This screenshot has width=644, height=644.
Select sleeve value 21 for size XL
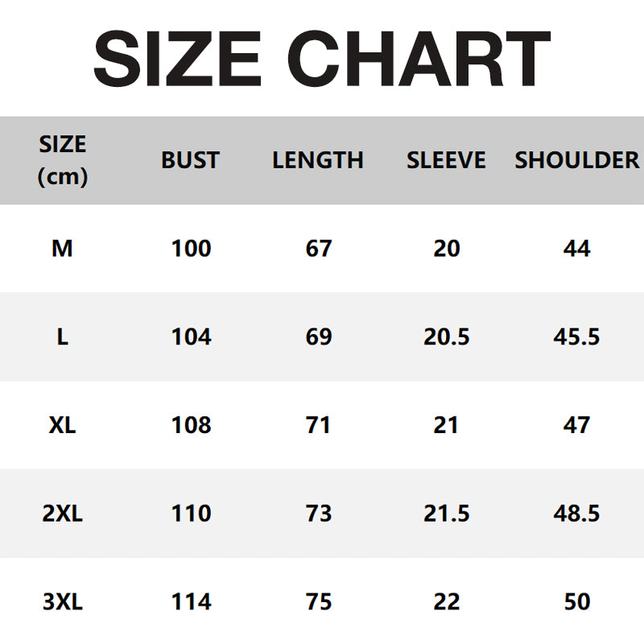(446, 425)
